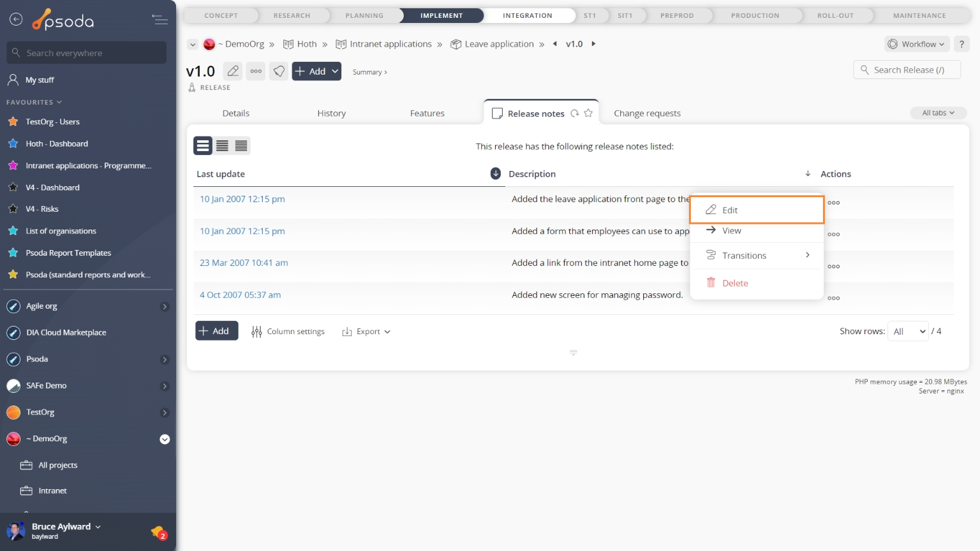Open Column settings
Viewport: 980px width, 551px height.
(x=288, y=332)
